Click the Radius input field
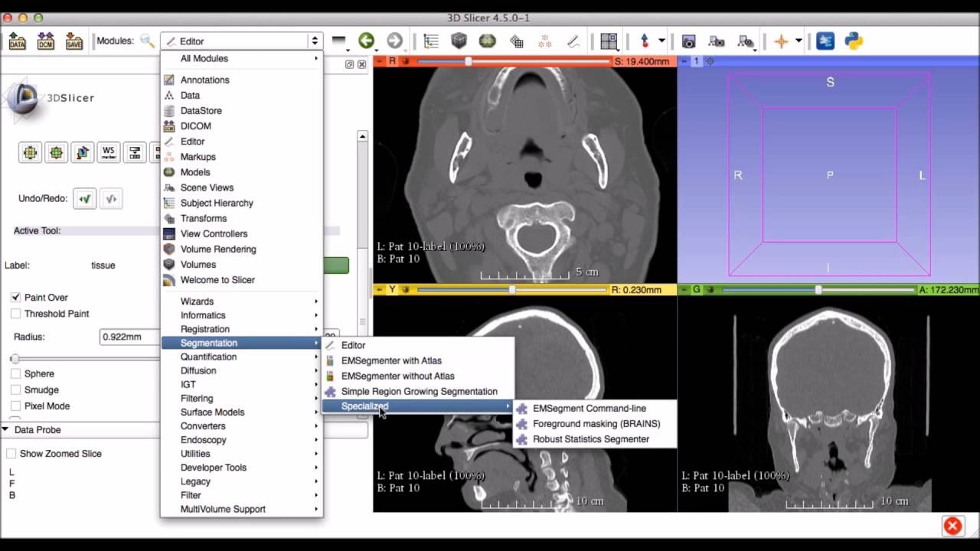The image size is (980, 551). click(130, 337)
